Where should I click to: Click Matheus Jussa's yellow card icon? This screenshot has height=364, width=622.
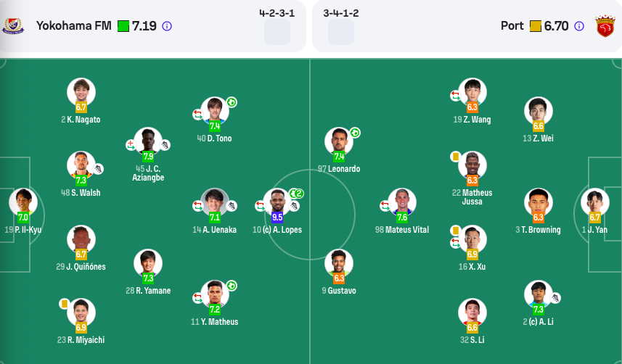point(455,157)
